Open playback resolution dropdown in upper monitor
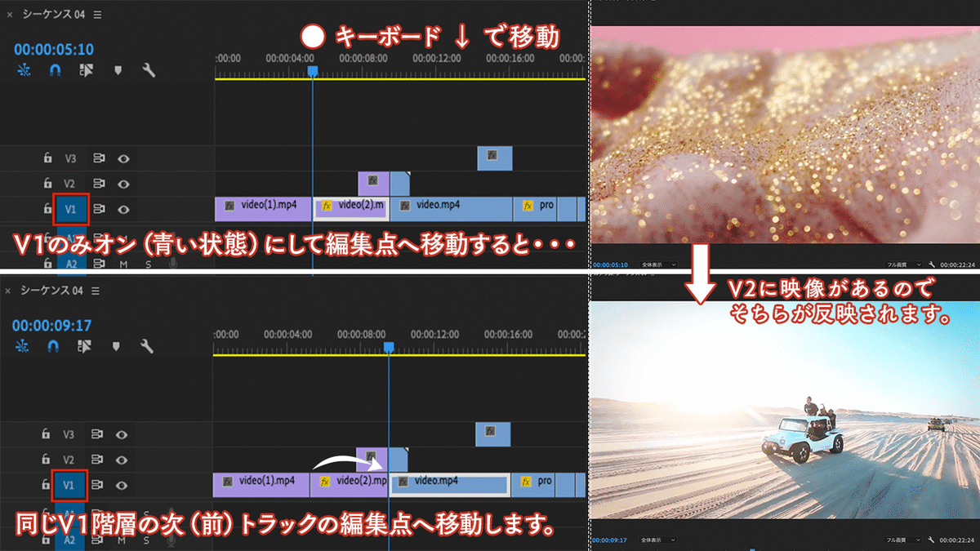This screenshot has height=551, width=980. 906,264
